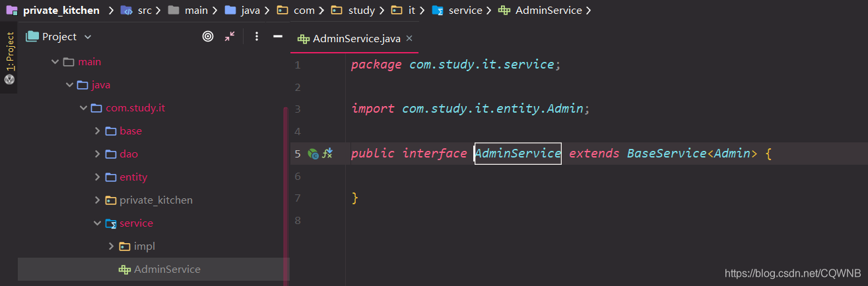This screenshot has width=868, height=286.
Task: Expand the dao package
Action: click(x=97, y=154)
